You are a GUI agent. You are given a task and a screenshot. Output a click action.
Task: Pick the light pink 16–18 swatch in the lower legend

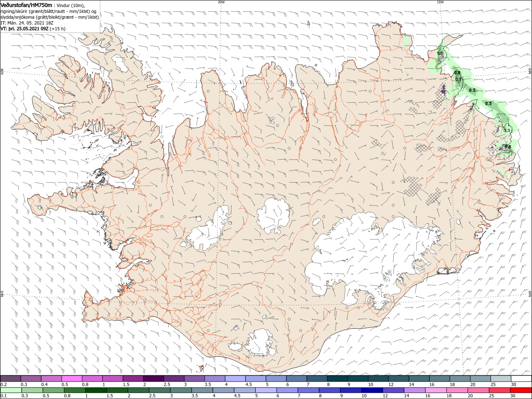coord(436,390)
